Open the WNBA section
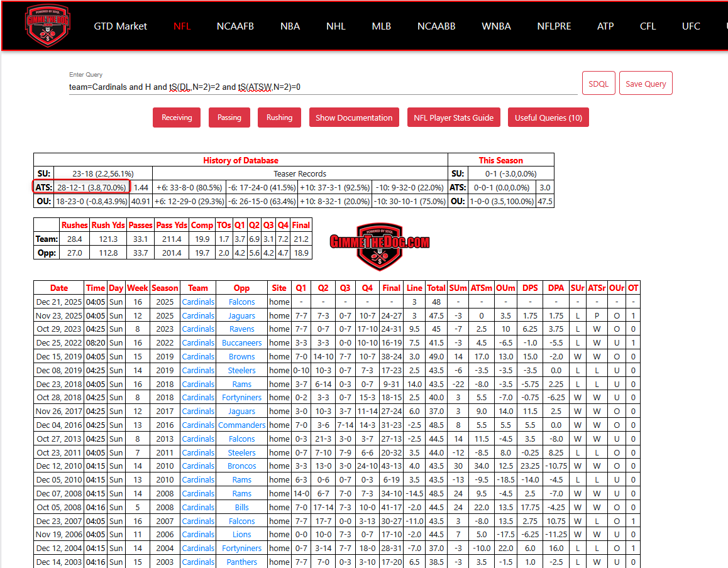This screenshot has height=568, width=728. [496, 26]
